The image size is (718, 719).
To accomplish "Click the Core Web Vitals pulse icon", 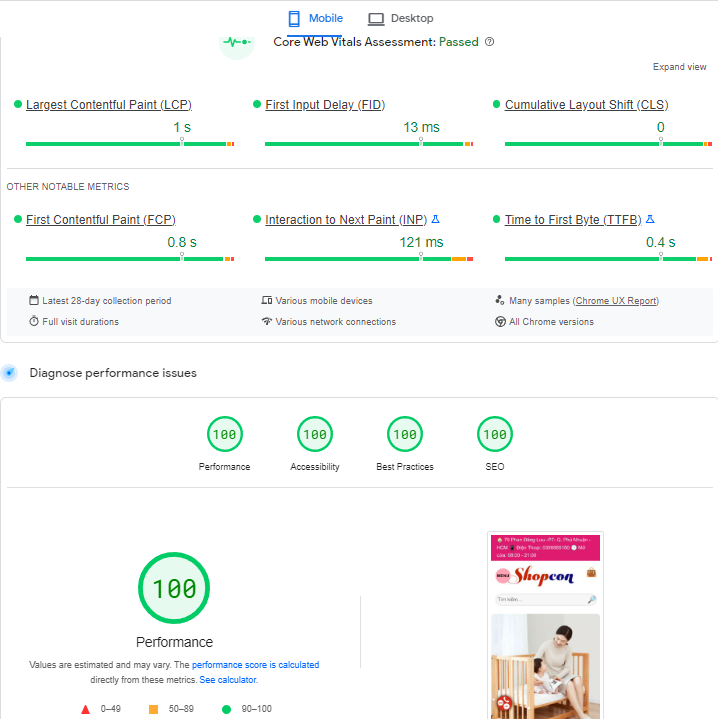I will [237, 43].
